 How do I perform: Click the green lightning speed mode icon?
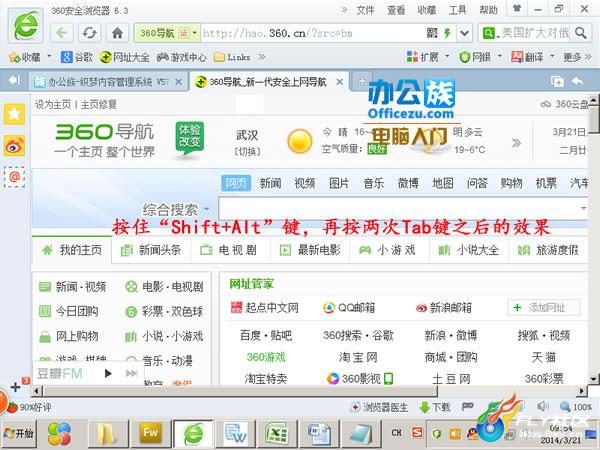pyautogui.click(x=447, y=33)
